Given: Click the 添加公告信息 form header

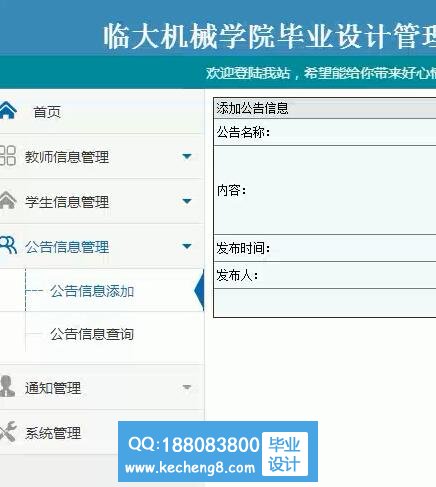Looking at the screenshot, I should (x=325, y=108).
